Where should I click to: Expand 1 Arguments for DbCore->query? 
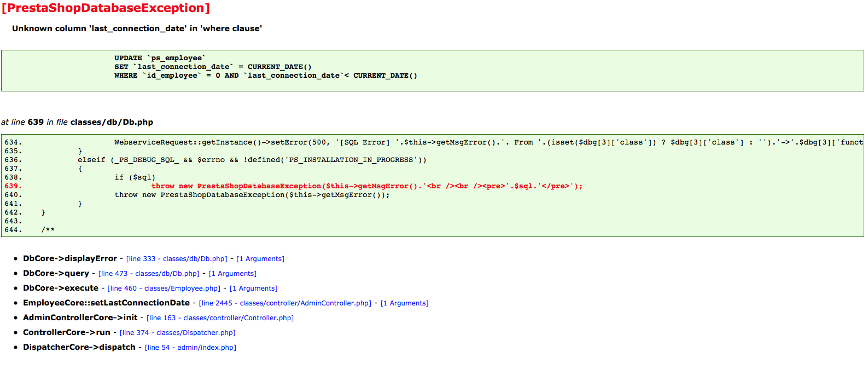(x=232, y=274)
